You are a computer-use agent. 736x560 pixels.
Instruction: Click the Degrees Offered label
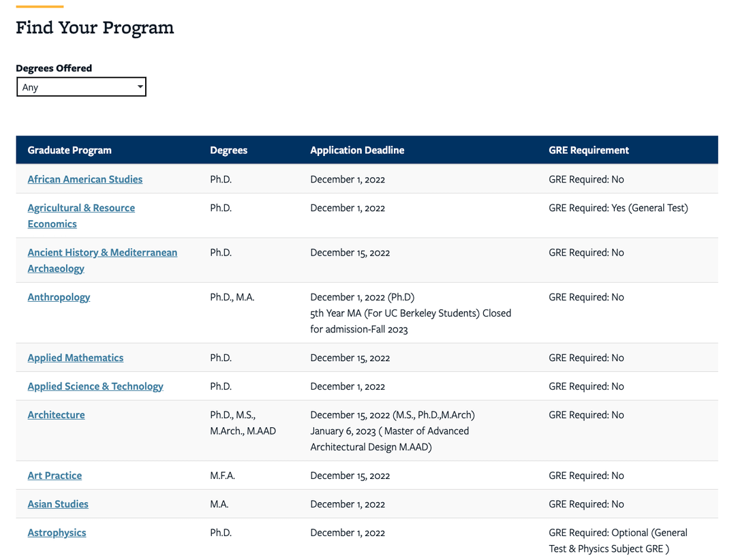(54, 68)
